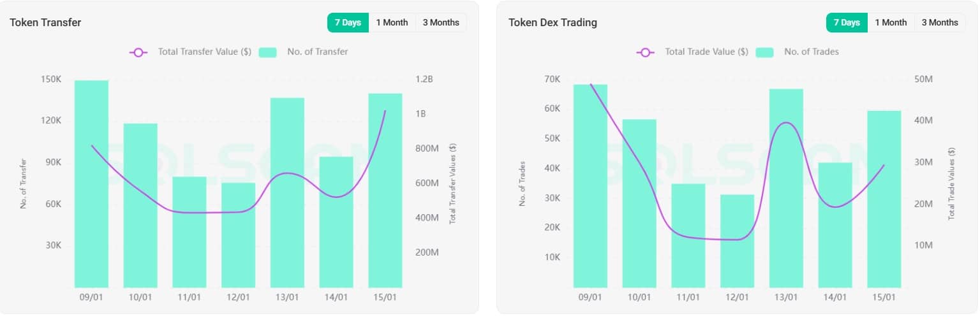This screenshot has width=980, height=318.
Task: Hide No. of Transfer series label
Action: [x=317, y=52]
